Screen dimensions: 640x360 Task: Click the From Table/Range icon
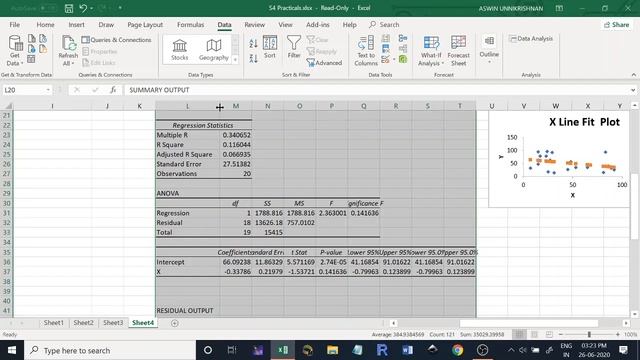coord(31,60)
